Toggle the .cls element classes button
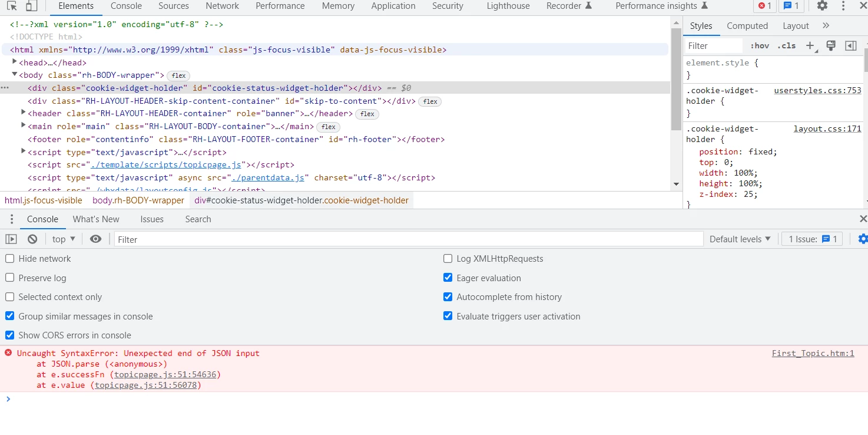Image resolution: width=868 pixels, height=435 pixels. (786, 45)
